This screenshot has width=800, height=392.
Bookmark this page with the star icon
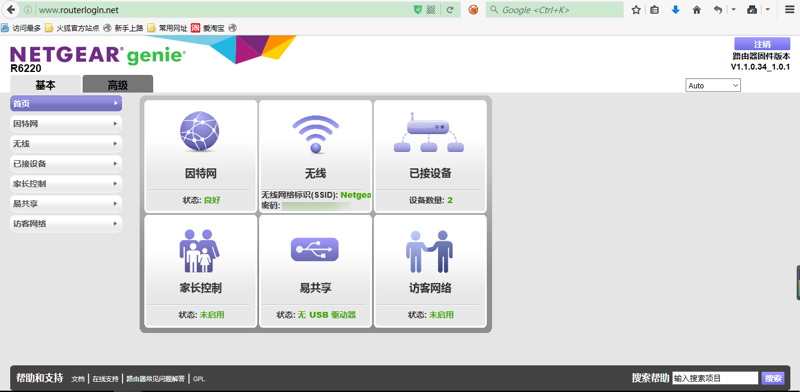pos(636,10)
